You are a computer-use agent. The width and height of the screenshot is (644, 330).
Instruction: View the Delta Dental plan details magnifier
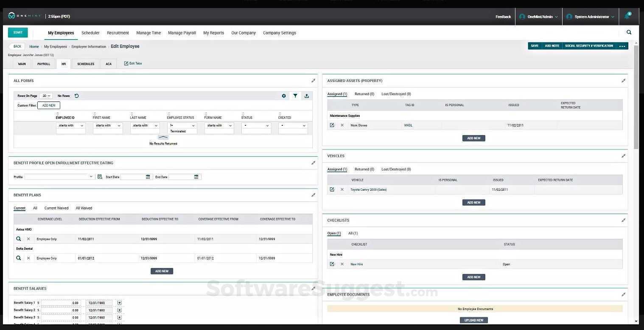click(18, 258)
